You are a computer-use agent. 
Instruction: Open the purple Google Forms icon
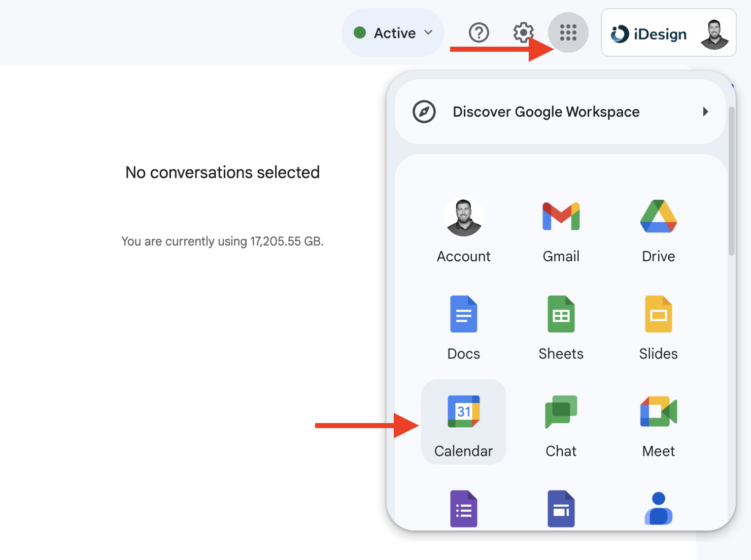click(464, 509)
